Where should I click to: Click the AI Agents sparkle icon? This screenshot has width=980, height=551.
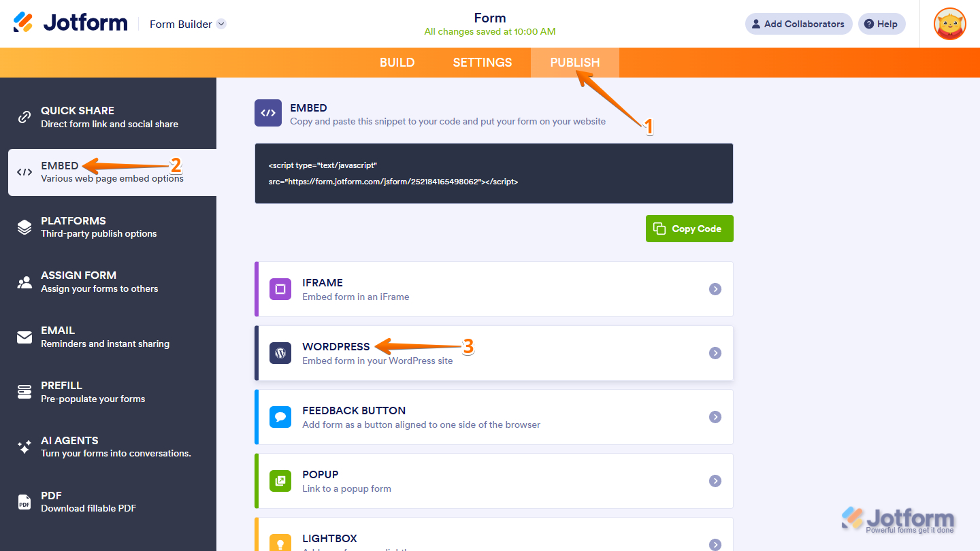point(24,446)
